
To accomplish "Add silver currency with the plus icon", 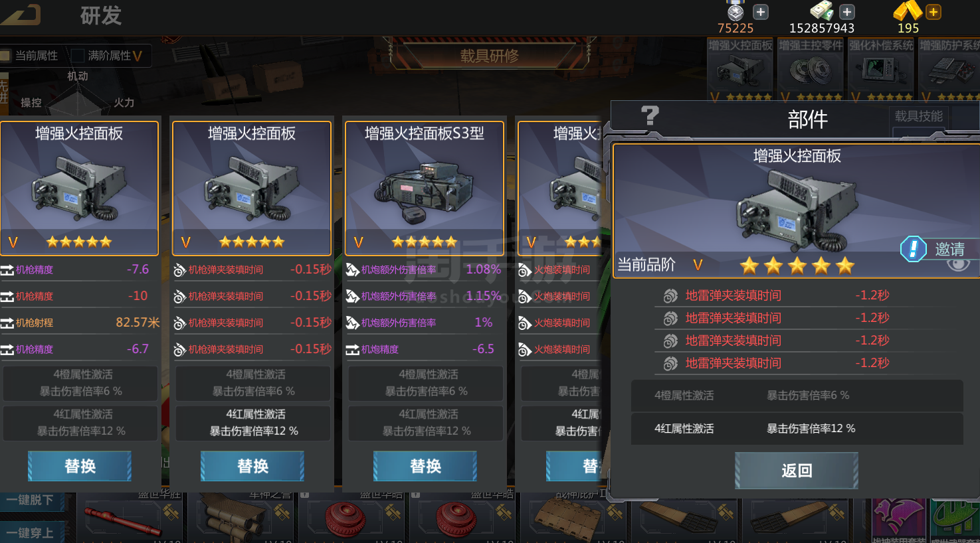I will coord(761,12).
